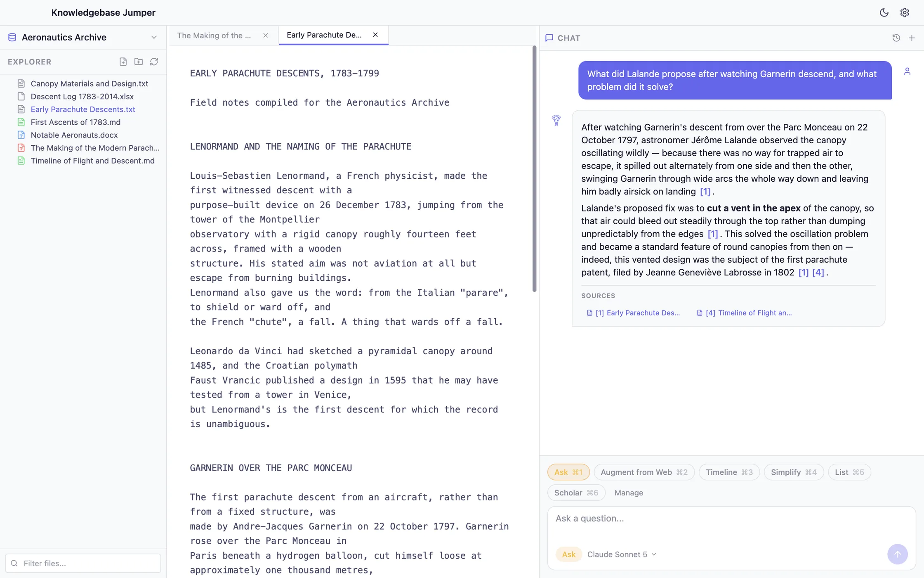Click the Aeronautics Archive database icon

point(12,37)
